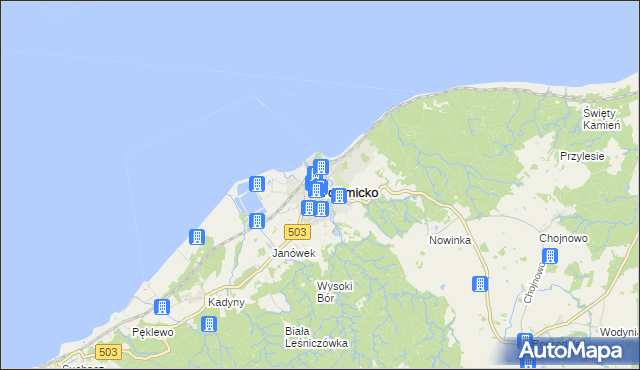Open coastal building marker west of Janówek
This screenshot has width=640, height=370.
(197, 237)
